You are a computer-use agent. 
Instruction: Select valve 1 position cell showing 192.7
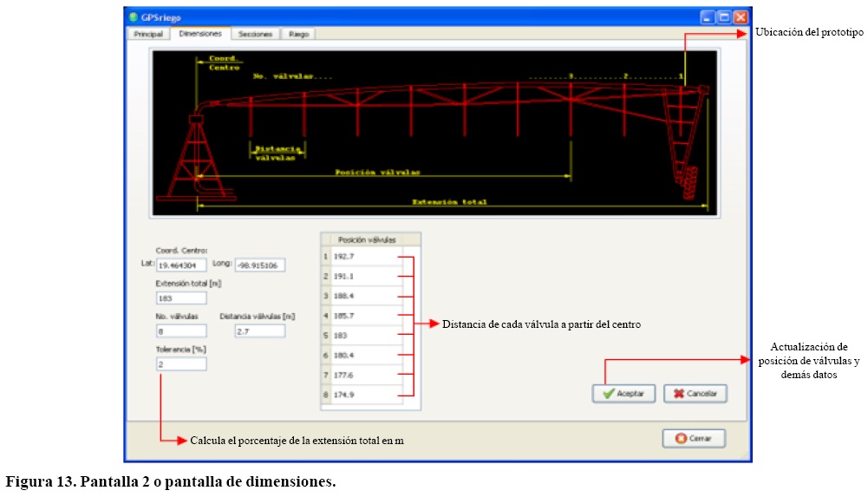[365, 257]
